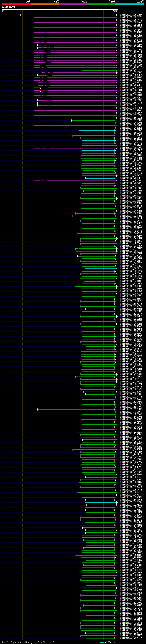The image size is (146, 644).
Task: Open hit UniRef100_A0LJL2
Action: pos(131,610)
